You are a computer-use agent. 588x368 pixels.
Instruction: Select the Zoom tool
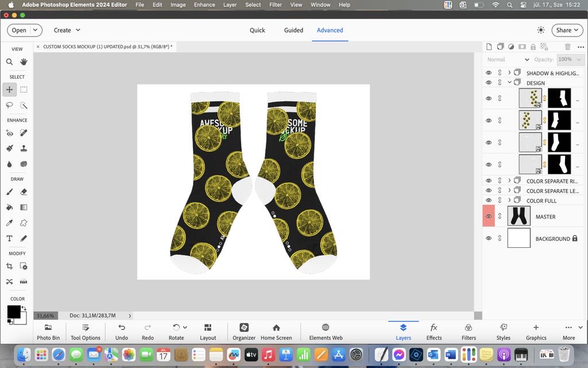[x=9, y=62]
